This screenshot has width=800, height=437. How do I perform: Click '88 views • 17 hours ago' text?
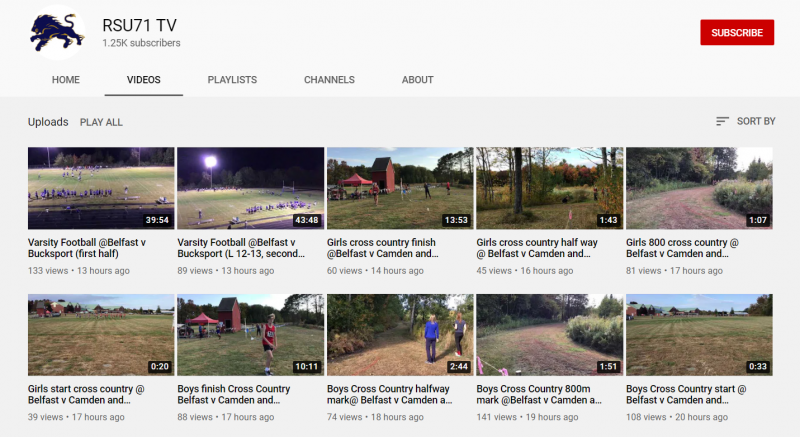pos(226,417)
